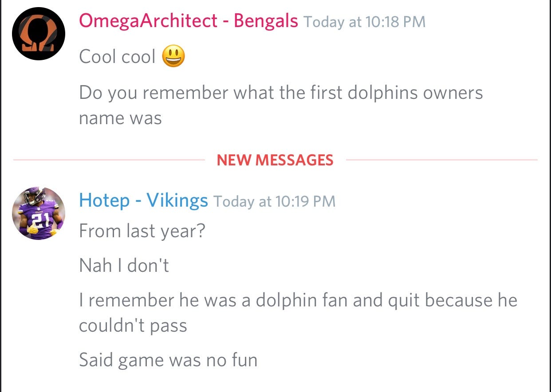
Task: Click the 'Do you remember what the first' line
Action: point(281,93)
